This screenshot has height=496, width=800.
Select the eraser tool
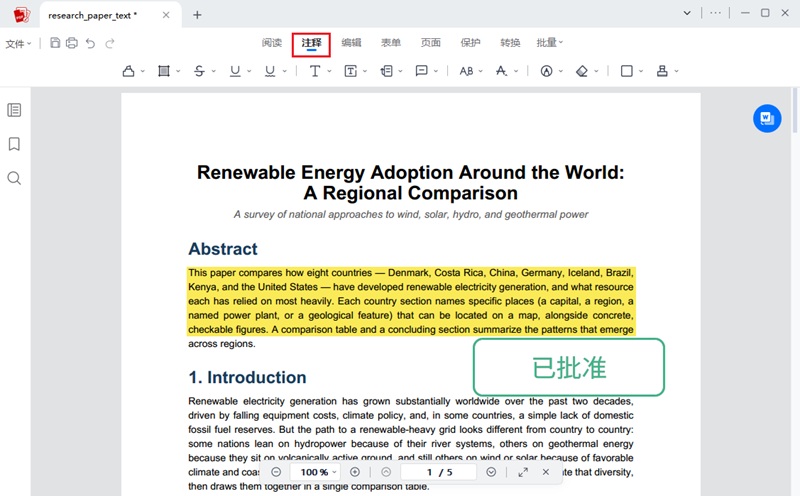pos(582,71)
